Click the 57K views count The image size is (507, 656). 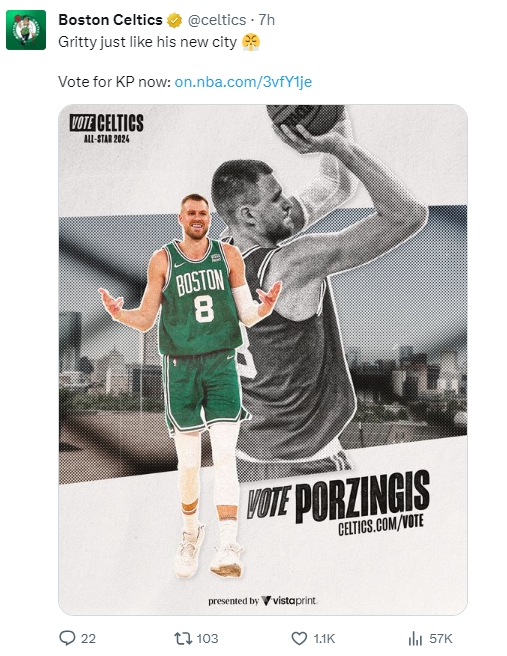pos(440,638)
